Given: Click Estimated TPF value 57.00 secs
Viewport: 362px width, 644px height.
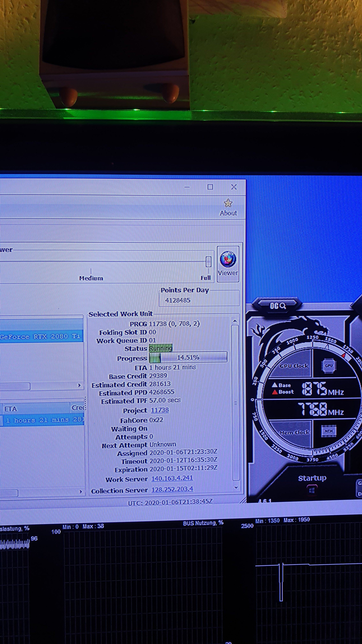Looking at the screenshot, I should point(165,400).
